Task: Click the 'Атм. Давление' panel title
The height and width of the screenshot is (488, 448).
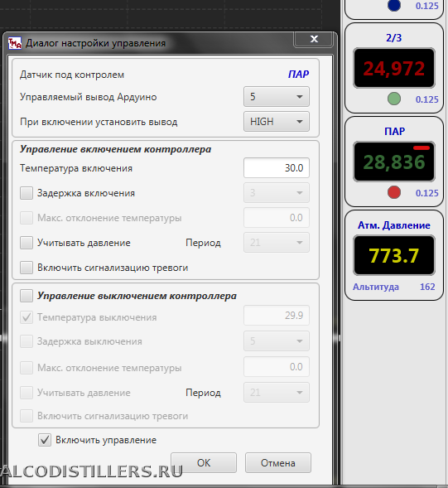Action: pyautogui.click(x=394, y=225)
